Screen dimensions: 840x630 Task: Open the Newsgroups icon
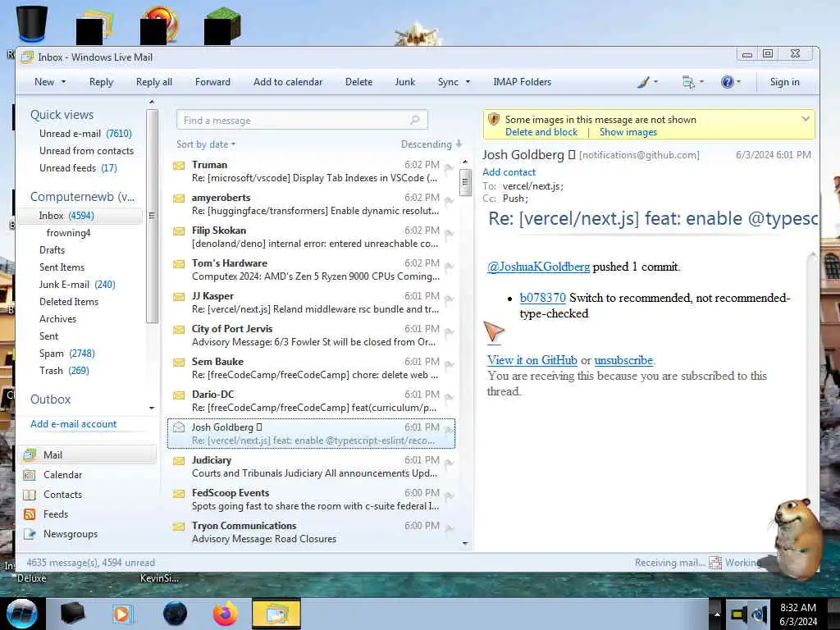(30, 534)
